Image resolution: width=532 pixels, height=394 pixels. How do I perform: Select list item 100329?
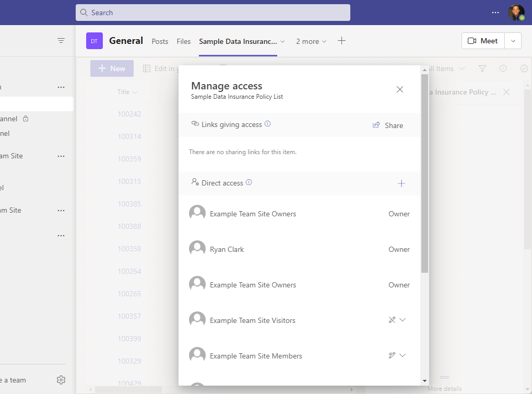point(129,361)
